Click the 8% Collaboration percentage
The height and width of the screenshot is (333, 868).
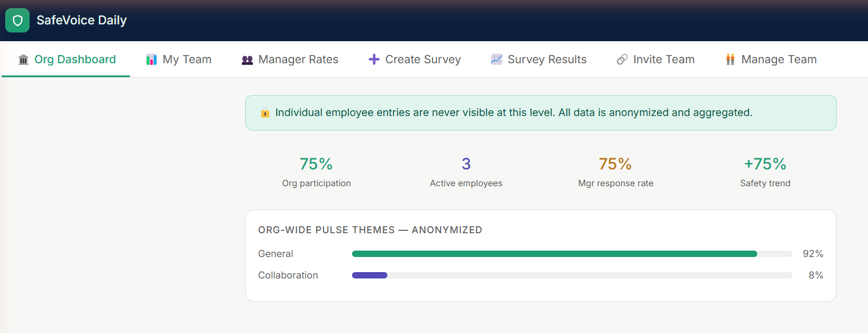click(x=816, y=275)
